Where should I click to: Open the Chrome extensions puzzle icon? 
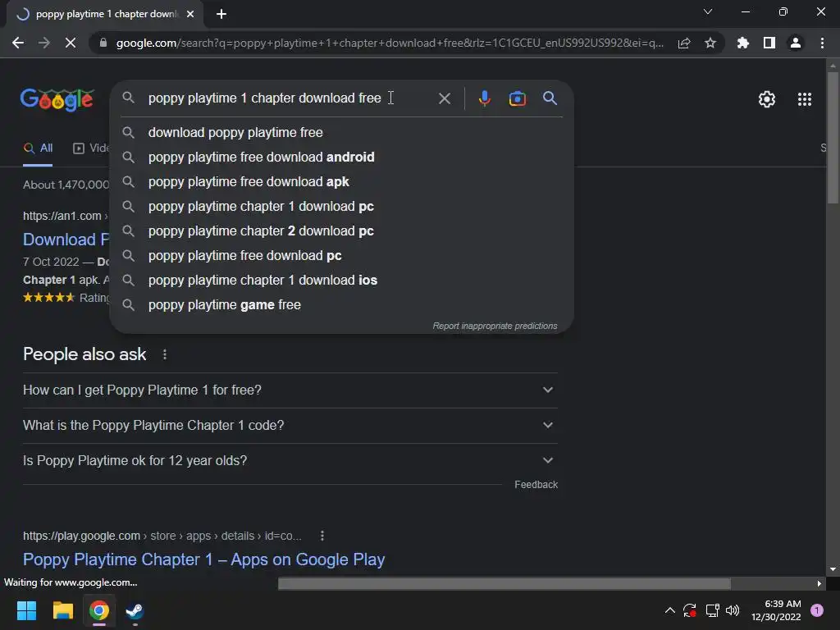point(743,43)
